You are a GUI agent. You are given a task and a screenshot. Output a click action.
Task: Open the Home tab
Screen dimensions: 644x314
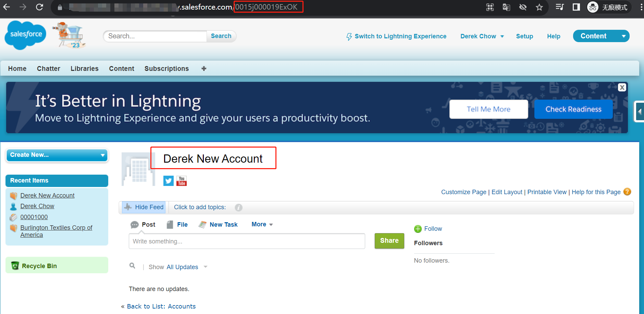(17, 68)
